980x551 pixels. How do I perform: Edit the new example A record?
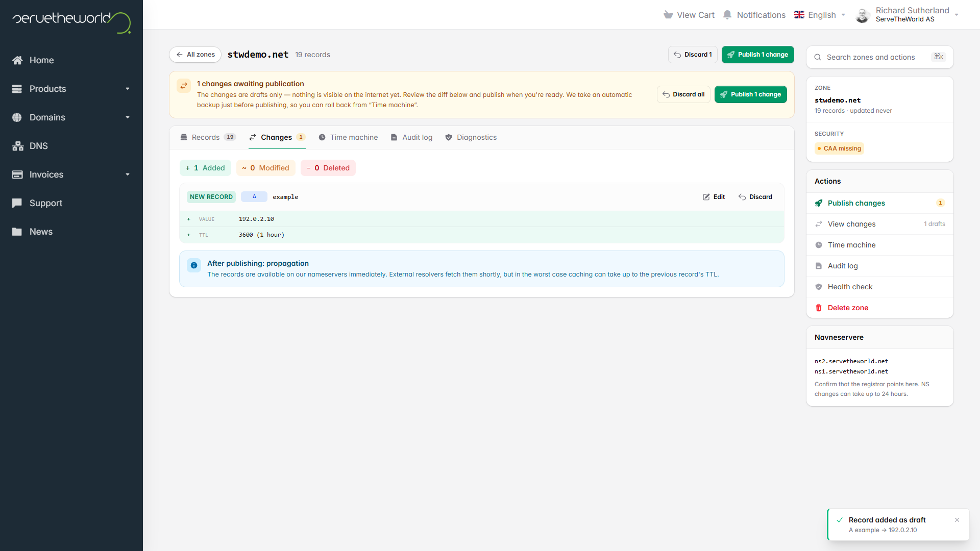click(714, 197)
